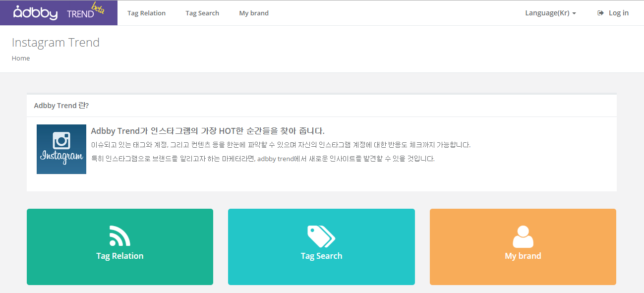This screenshot has height=293, width=644.
Task: Open the Tag Search card label
Action: tap(321, 256)
